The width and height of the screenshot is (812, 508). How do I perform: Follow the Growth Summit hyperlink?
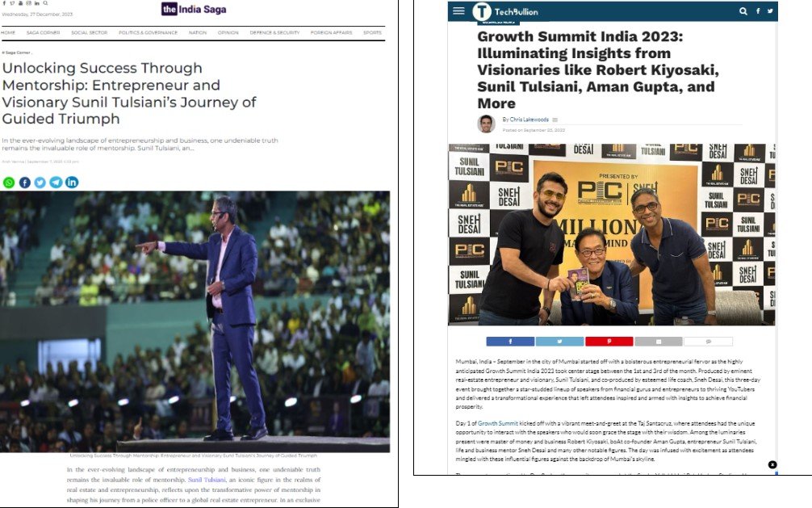[x=498, y=423]
